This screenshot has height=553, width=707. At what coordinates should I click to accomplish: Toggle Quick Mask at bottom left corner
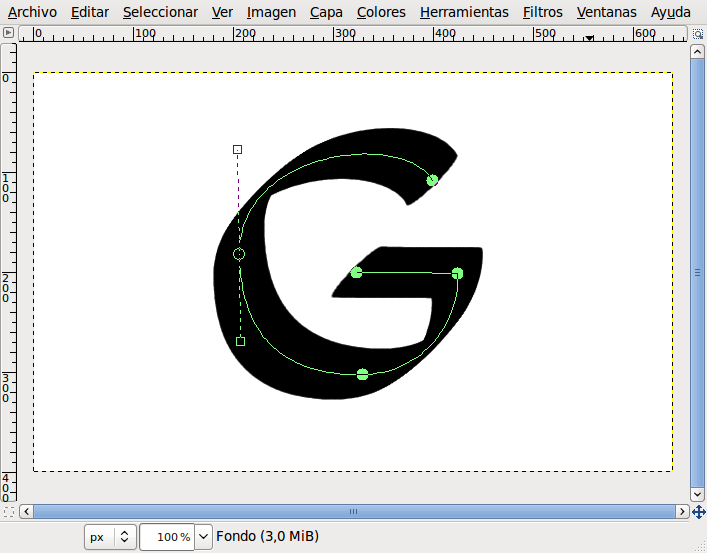(9, 512)
